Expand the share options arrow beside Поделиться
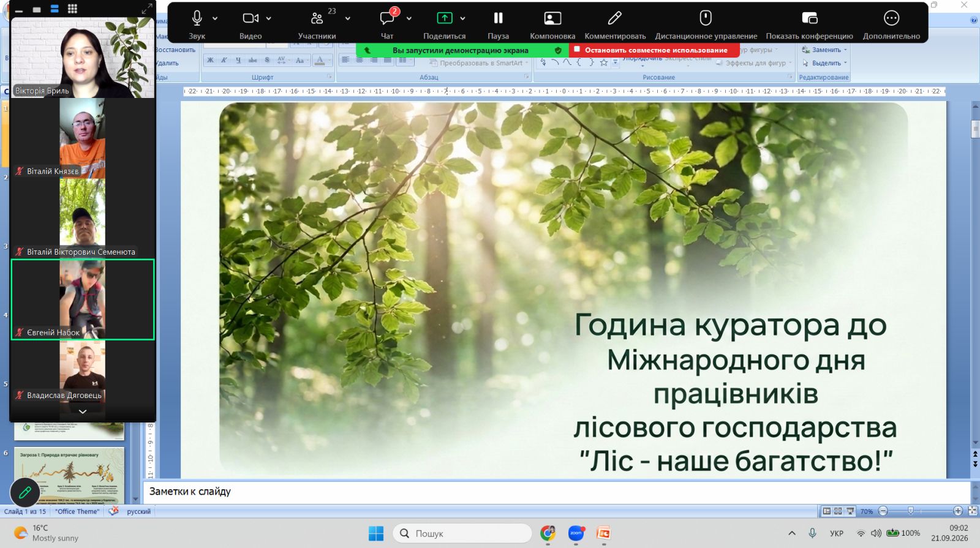 (x=462, y=18)
